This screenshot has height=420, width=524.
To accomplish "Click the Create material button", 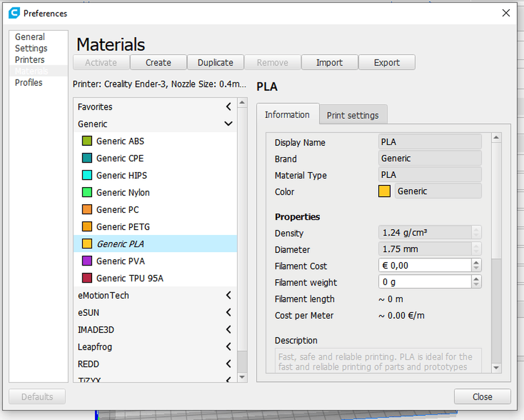I will point(158,62).
